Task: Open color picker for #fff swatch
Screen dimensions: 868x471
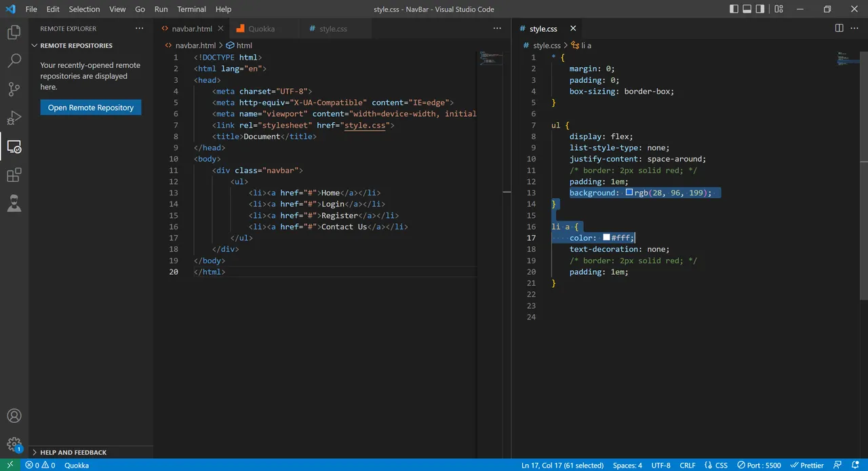Action: tap(606, 238)
